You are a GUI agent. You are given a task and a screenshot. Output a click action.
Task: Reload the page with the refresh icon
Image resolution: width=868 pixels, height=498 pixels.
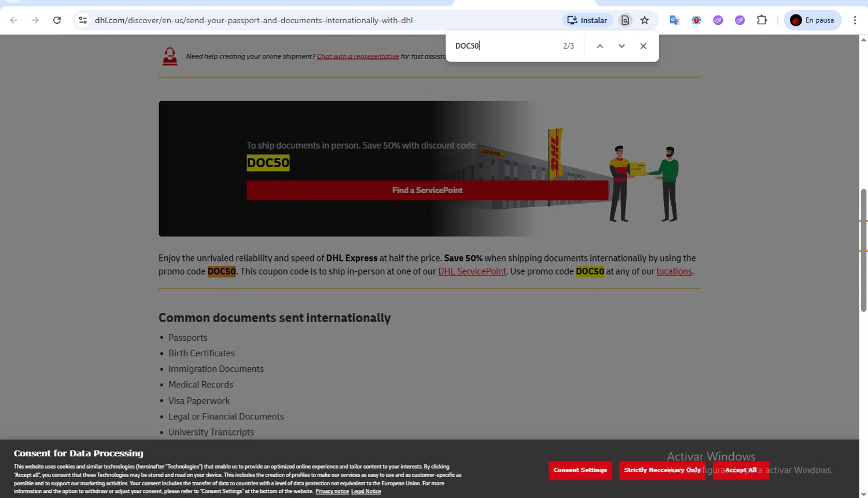pos(57,20)
